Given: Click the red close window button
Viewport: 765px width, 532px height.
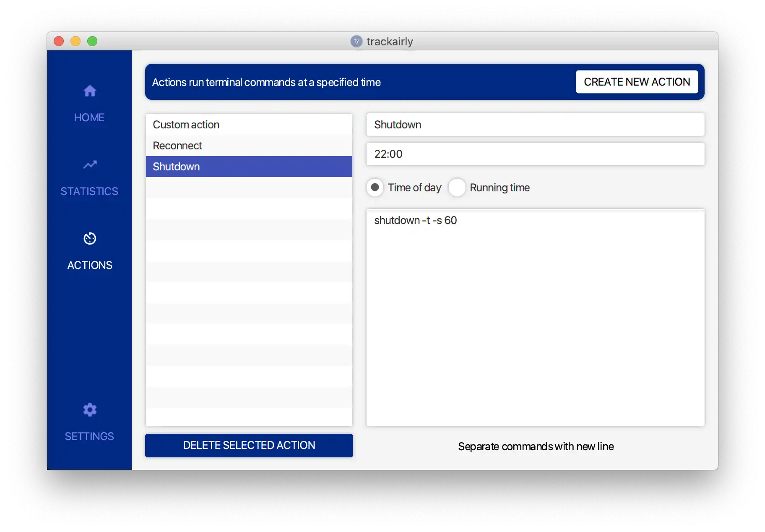Looking at the screenshot, I should [59, 41].
